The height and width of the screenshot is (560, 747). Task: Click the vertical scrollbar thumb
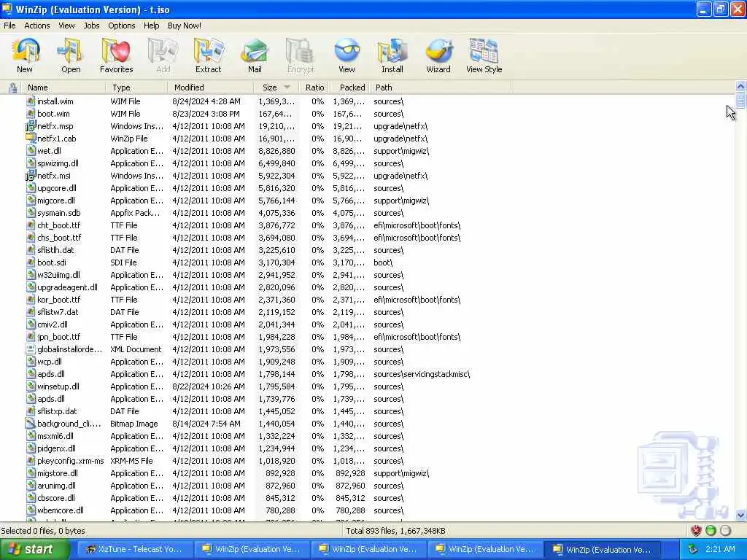(x=740, y=101)
